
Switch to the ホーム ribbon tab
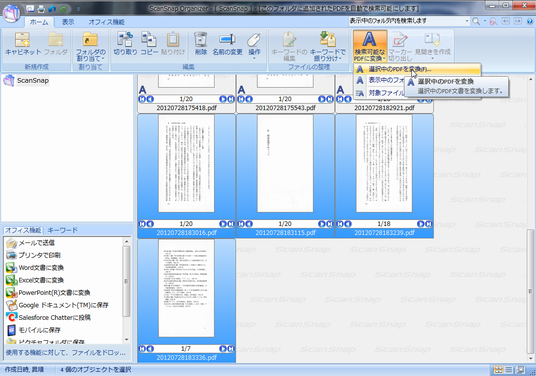pos(39,22)
